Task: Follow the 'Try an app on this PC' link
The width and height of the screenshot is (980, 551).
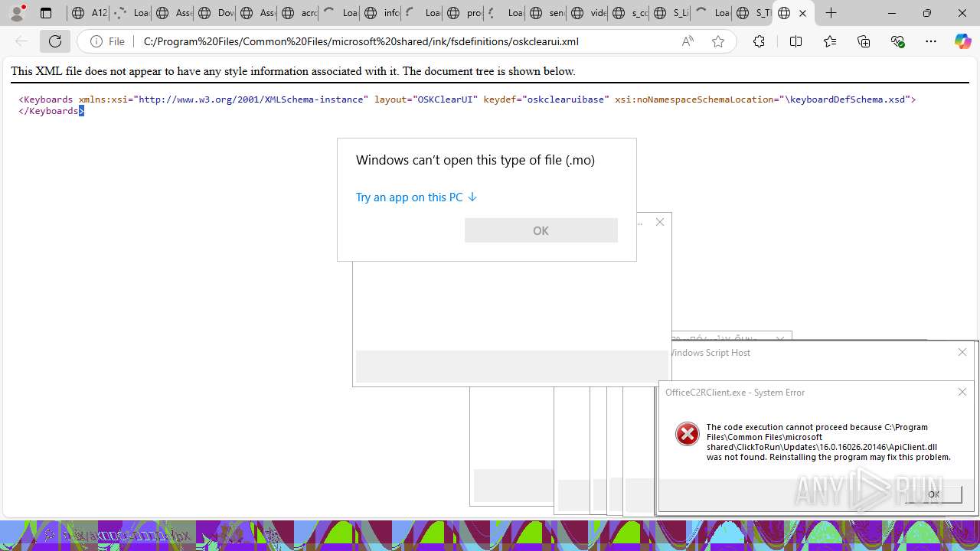Action: coord(416,197)
